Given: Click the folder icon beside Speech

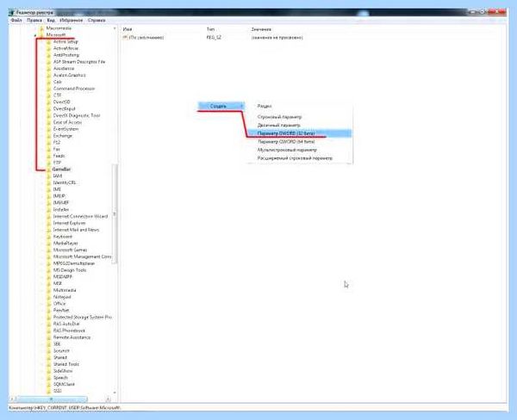Looking at the screenshot, I should point(49,378).
